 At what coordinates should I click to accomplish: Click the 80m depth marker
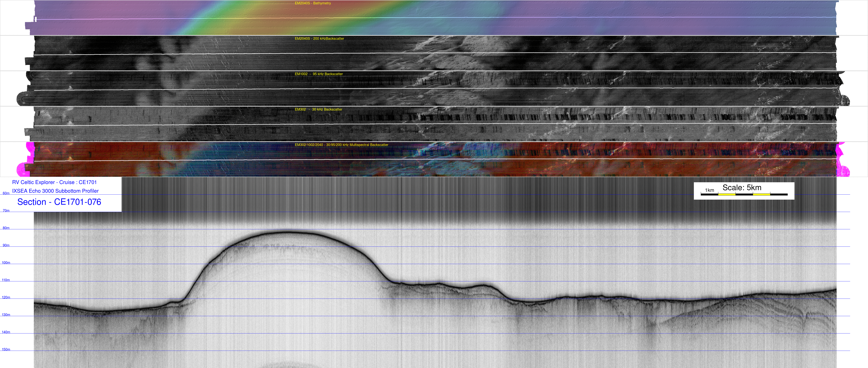point(6,228)
